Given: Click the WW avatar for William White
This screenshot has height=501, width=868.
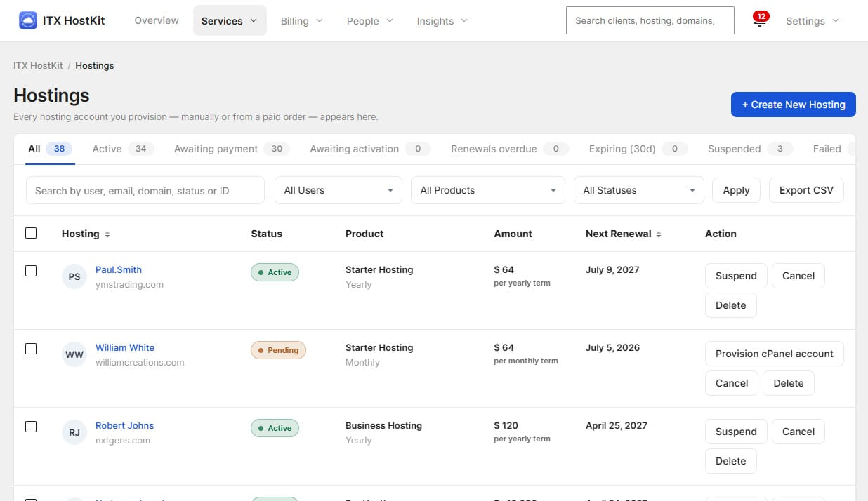Looking at the screenshot, I should (x=74, y=354).
